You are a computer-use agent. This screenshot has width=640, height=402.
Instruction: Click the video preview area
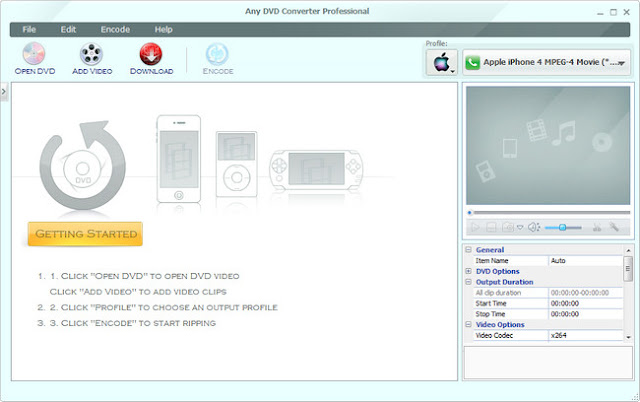[x=548, y=145]
